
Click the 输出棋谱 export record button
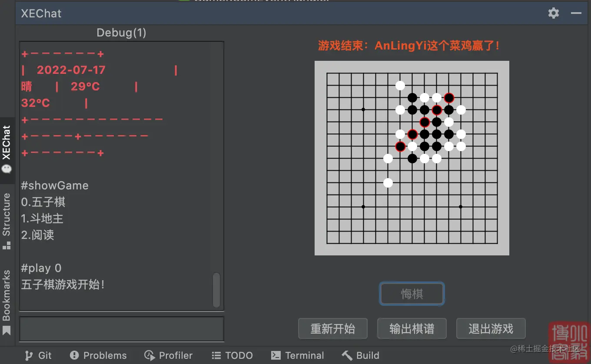click(412, 328)
